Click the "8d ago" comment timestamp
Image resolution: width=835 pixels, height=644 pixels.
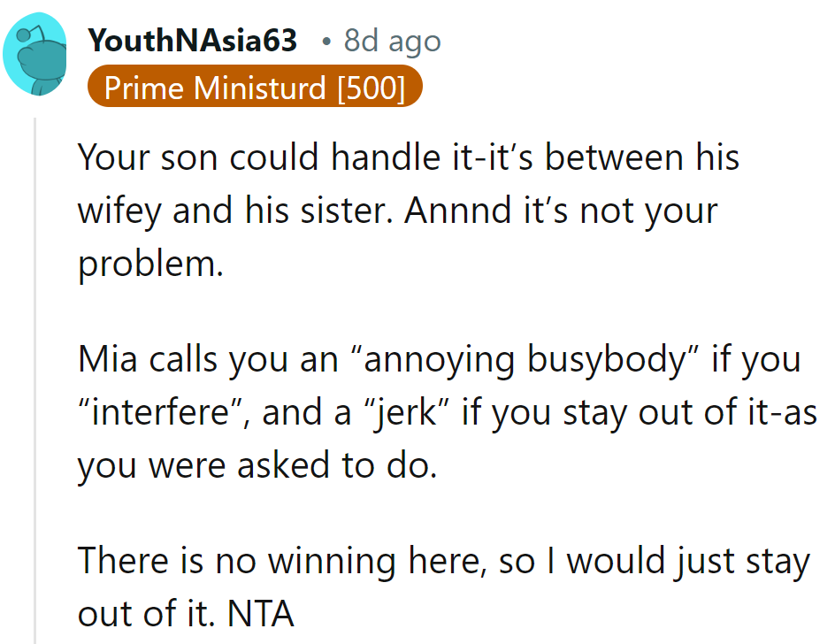(392, 41)
